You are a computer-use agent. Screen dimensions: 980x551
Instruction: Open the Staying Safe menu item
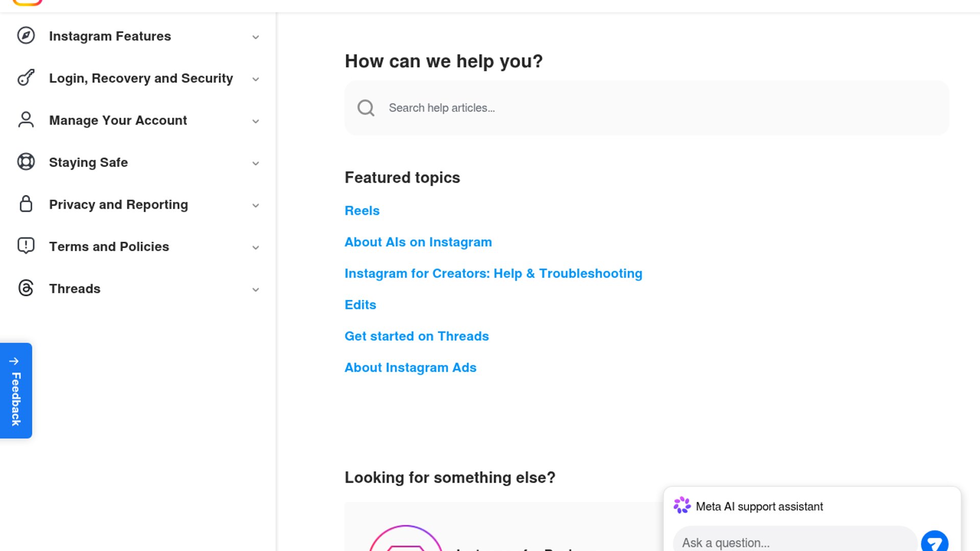click(x=88, y=162)
